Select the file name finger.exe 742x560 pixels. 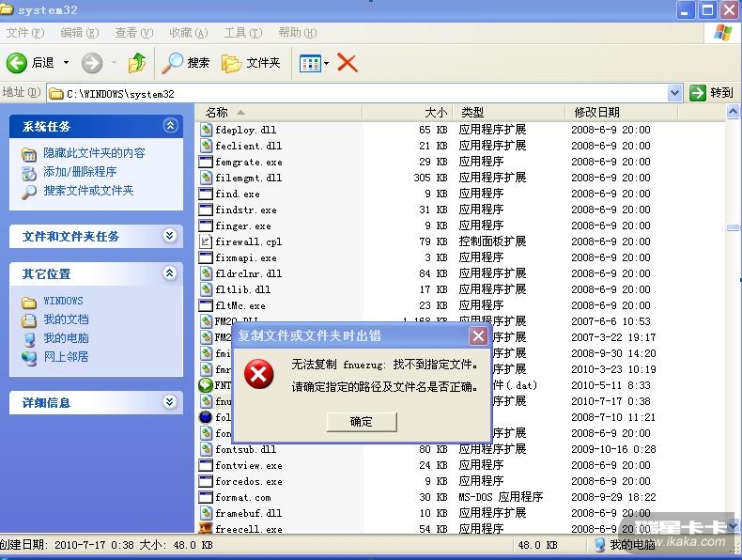click(x=242, y=226)
